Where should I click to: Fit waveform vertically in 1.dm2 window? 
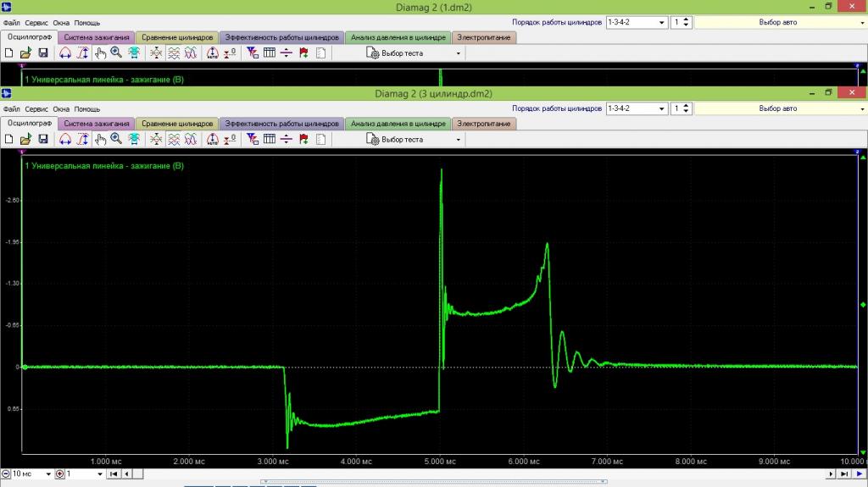pos(82,53)
